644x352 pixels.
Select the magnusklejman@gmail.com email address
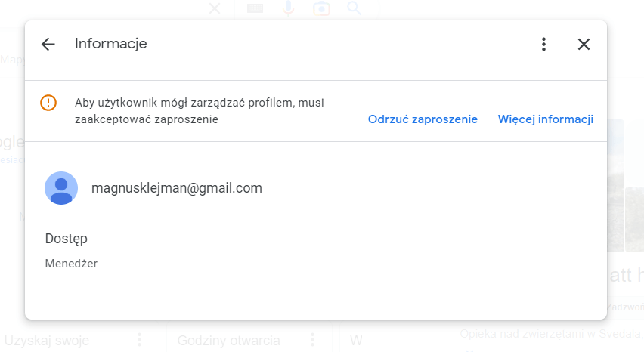(x=177, y=188)
